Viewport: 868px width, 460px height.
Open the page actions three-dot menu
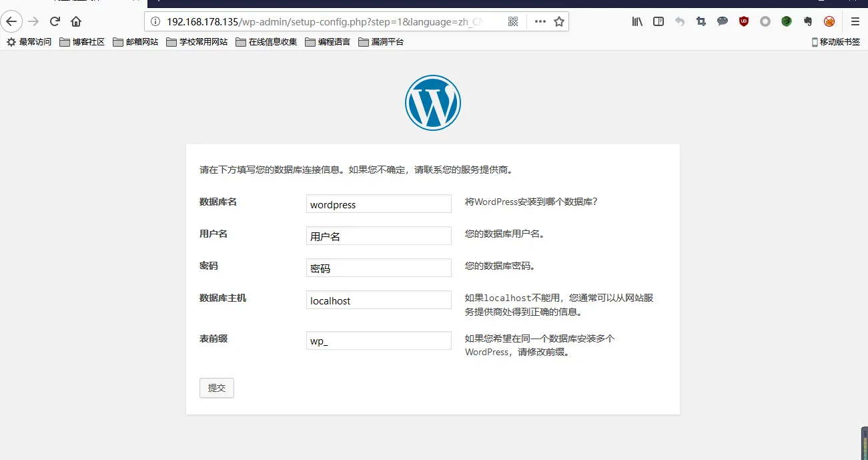pyautogui.click(x=540, y=21)
